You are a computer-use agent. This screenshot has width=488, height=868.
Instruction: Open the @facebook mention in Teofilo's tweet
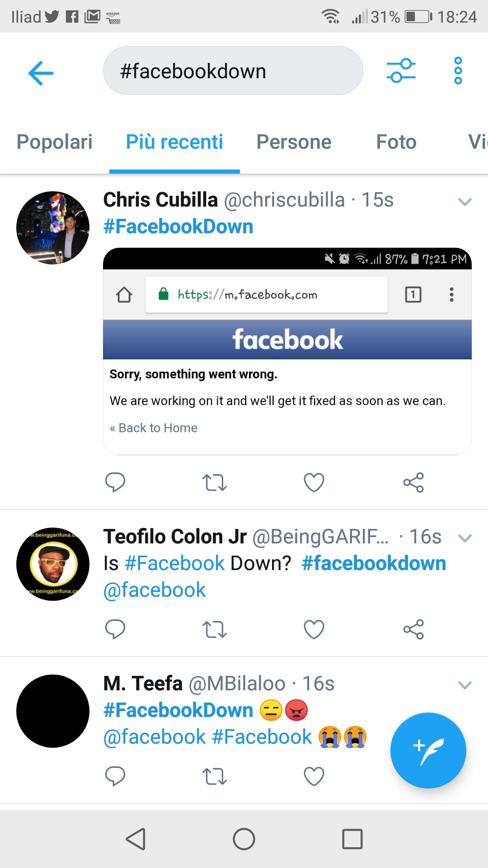[x=155, y=590]
